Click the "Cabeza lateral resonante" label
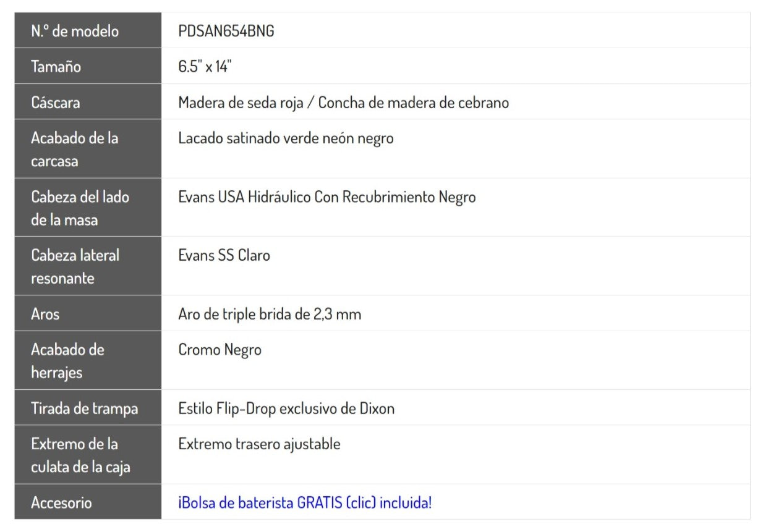768x532 pixels. pos(75,266)
